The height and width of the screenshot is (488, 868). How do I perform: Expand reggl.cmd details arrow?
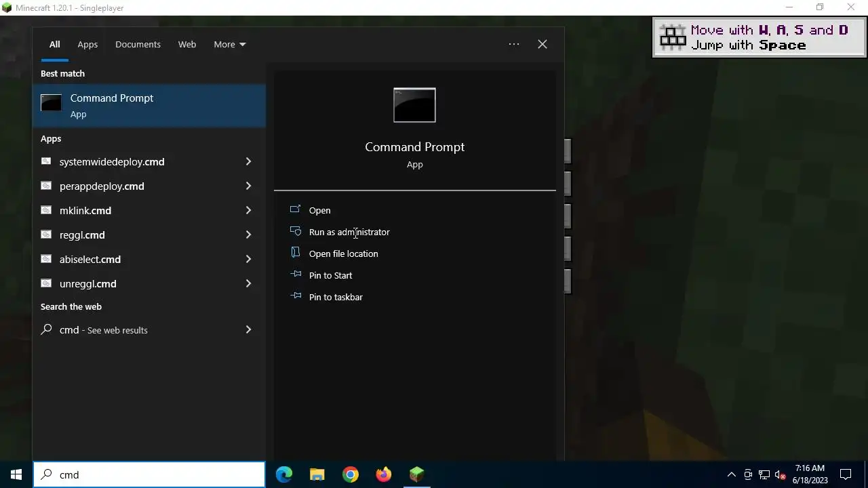[248, 235]
